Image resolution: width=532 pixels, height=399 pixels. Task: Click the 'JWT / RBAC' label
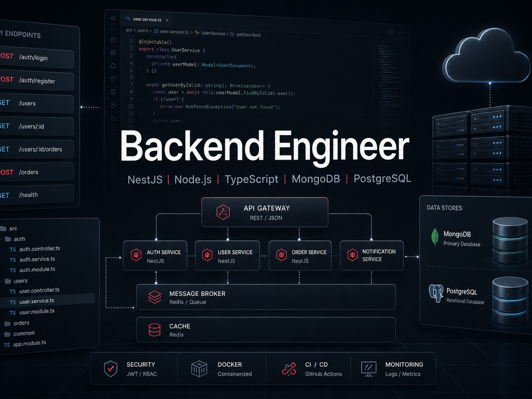click(x=142, y=374)
